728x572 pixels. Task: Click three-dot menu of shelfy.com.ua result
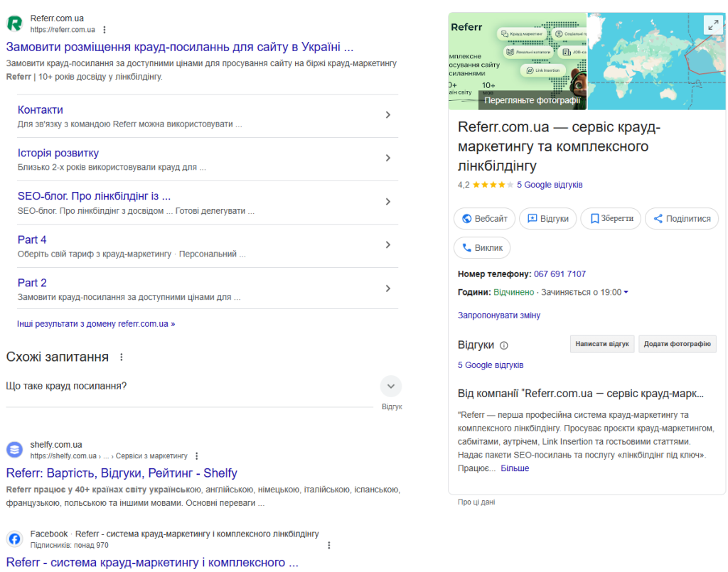[197, 455]
